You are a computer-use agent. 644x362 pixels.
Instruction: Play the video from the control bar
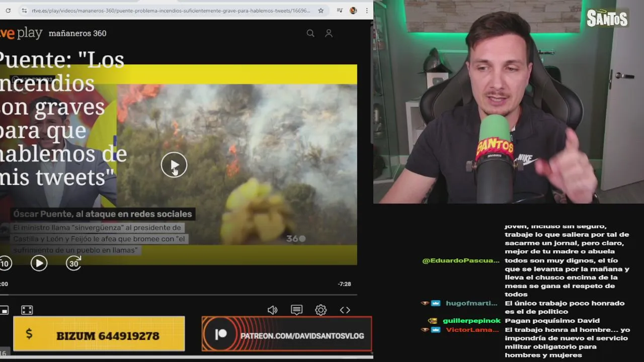[39, 263]
